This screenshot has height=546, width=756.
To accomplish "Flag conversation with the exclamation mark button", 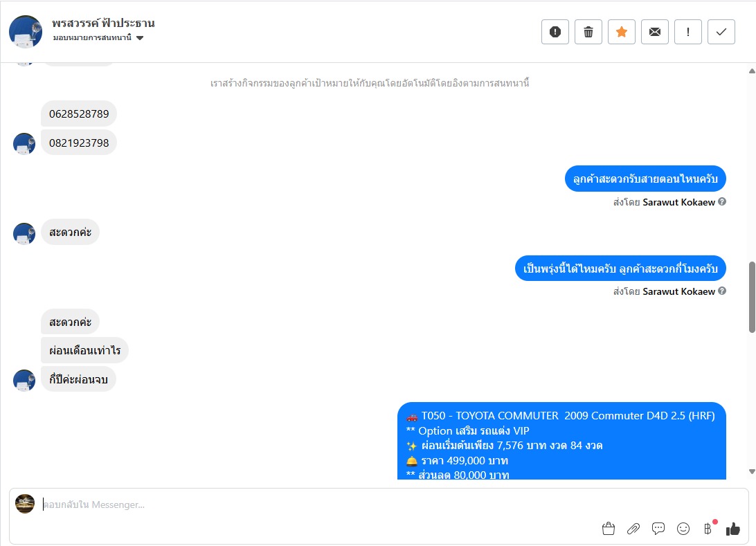I will [688, 32].
